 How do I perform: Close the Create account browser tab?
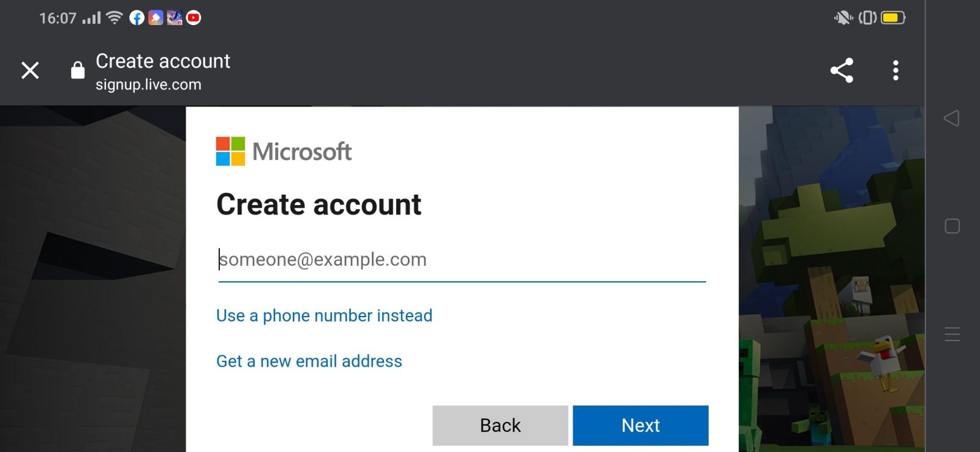coord(30,70)
